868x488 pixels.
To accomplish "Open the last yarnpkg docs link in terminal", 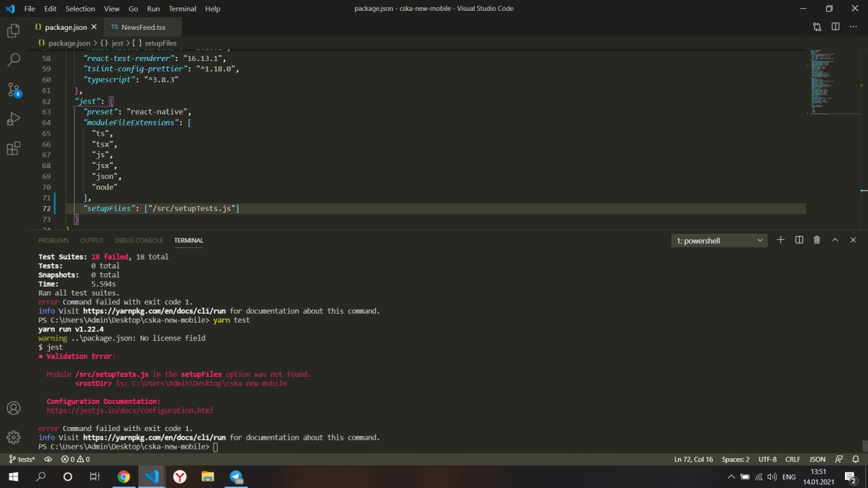I will (154, 437).
